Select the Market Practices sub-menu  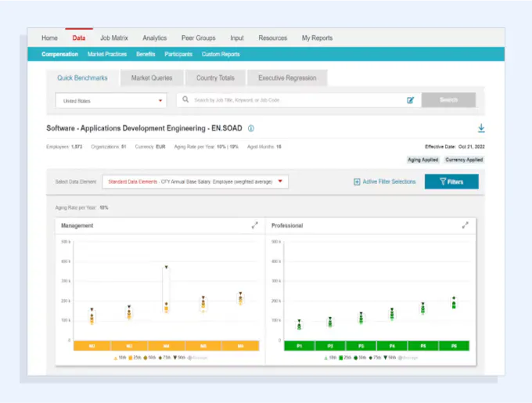click(107, 54)
